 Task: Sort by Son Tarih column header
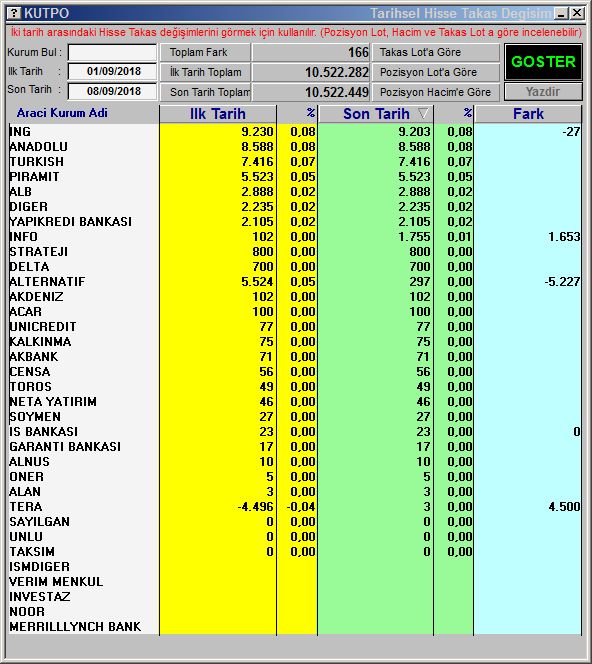click(376, 113)
